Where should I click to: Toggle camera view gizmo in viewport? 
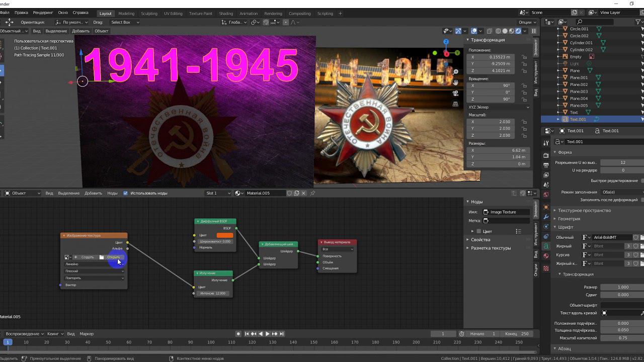[455, 93]
